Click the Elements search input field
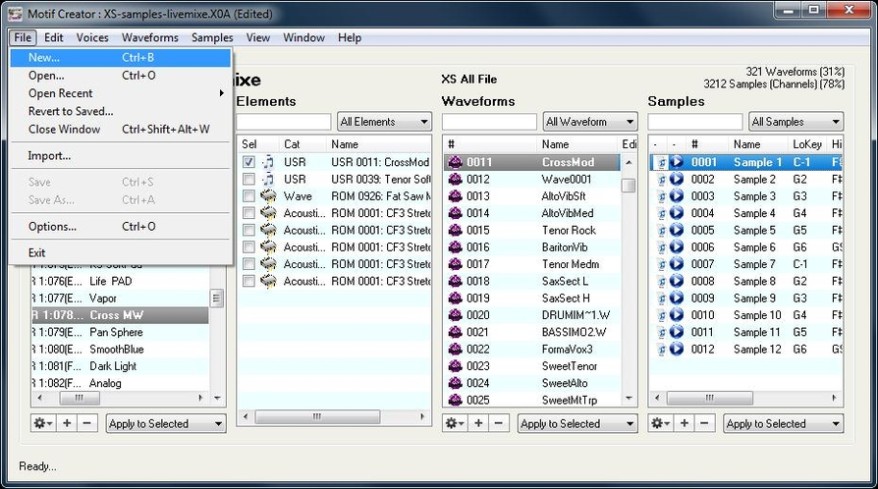This screenshot has height=489, width=878. tap(283, 122)
